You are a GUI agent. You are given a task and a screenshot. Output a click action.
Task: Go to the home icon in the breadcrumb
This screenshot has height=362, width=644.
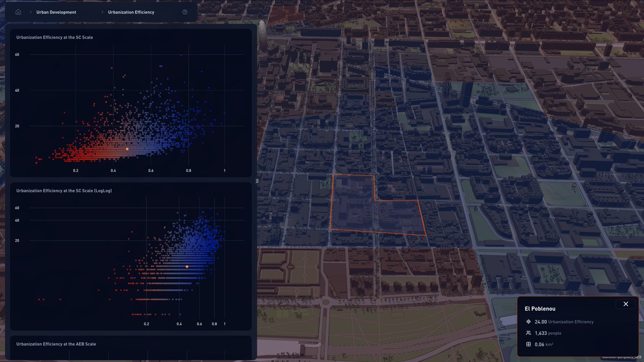pos(18,12)
